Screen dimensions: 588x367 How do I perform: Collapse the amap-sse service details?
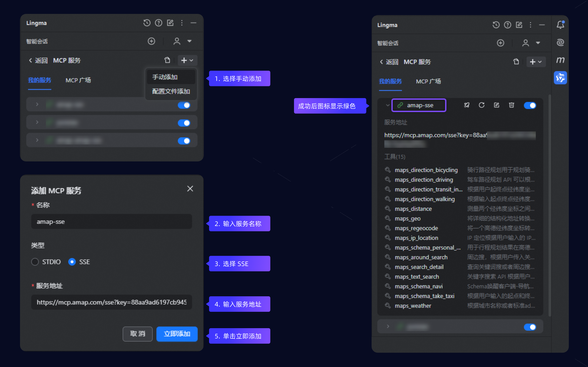point(388,105)
